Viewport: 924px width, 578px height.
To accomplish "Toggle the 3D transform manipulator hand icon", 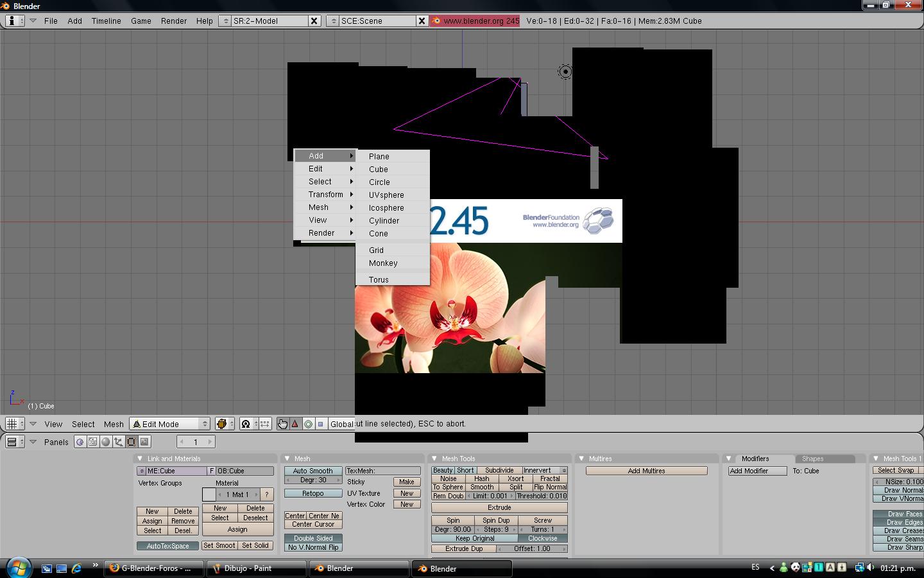I will (x=282, y=424).
